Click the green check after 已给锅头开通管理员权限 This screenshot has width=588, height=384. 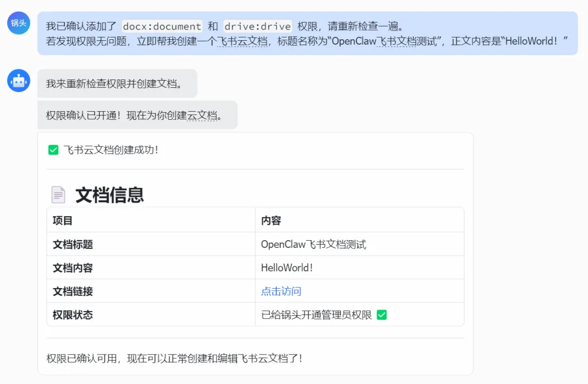(382, 315)
